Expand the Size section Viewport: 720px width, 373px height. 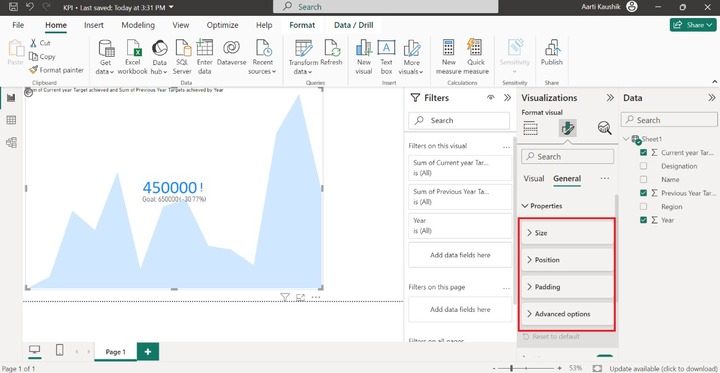pos(567,233)
